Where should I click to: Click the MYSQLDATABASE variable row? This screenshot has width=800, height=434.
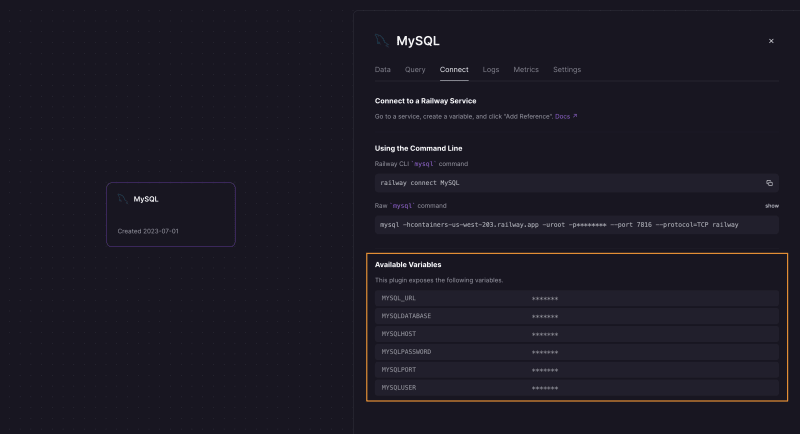click(x=577, y=316)
